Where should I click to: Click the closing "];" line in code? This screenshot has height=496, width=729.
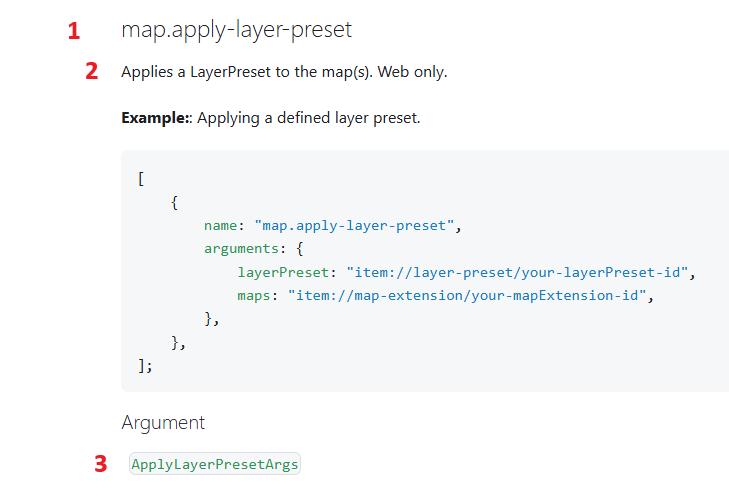[x=145, y=366]
